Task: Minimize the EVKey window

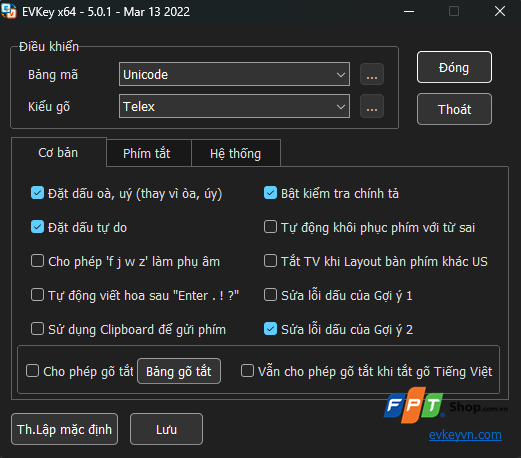Action: pyautogui.click(x=409, y=11)
